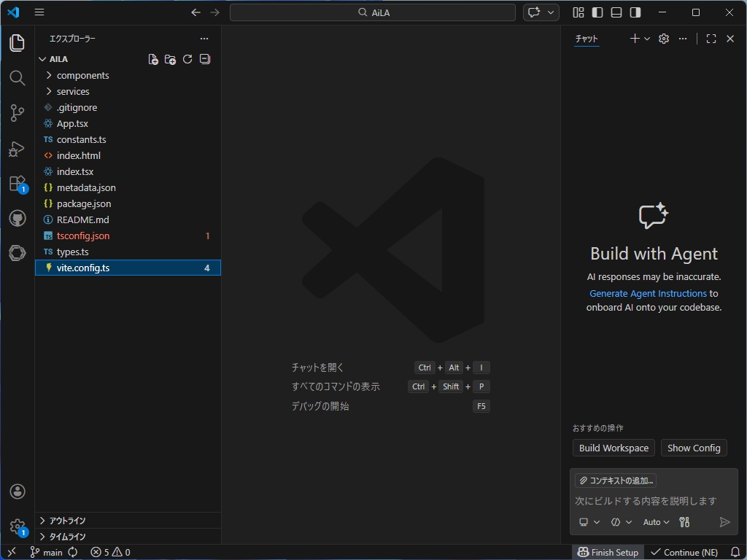Toggle the bottom panel visibility
This screenshot has height=560, width=747.
(615, 12)
